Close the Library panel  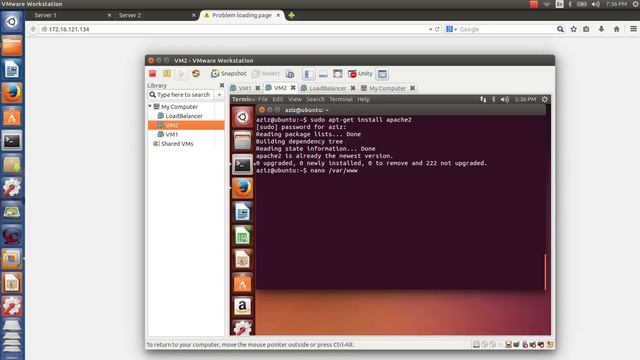(222, 85)
